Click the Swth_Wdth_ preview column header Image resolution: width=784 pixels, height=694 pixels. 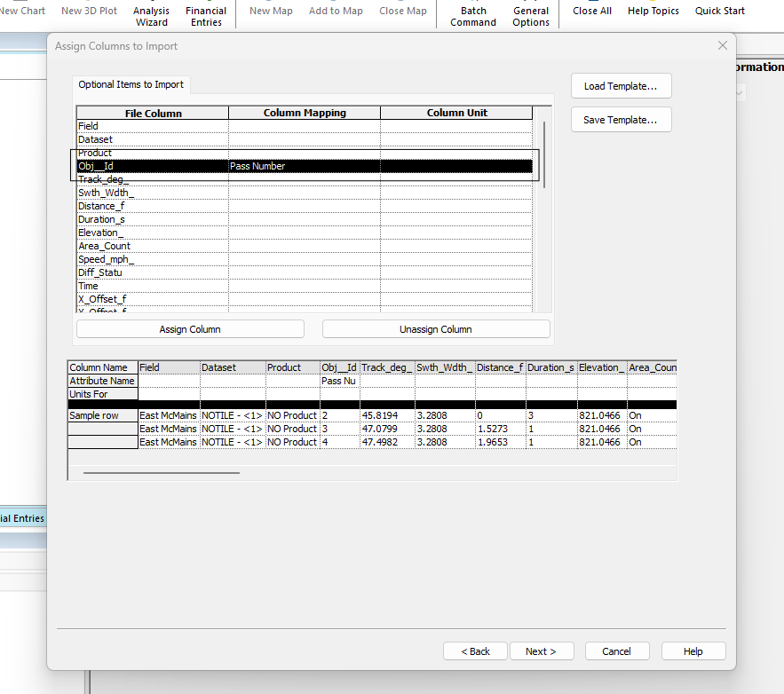445,367
